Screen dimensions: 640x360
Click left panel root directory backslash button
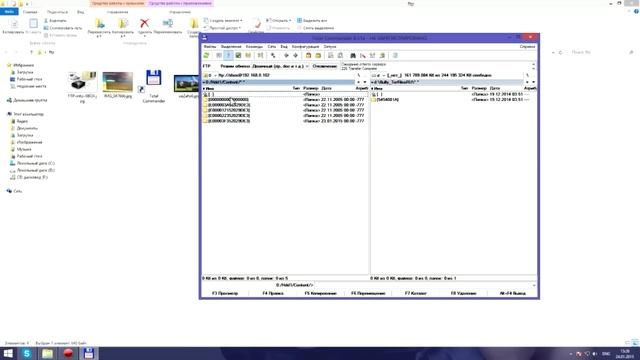click(x=359, y=76)
